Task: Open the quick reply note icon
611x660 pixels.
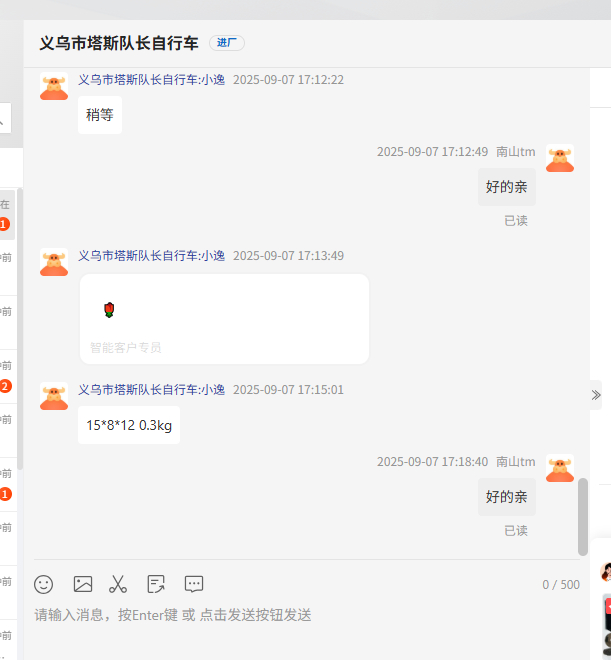Action: (156, 584)
